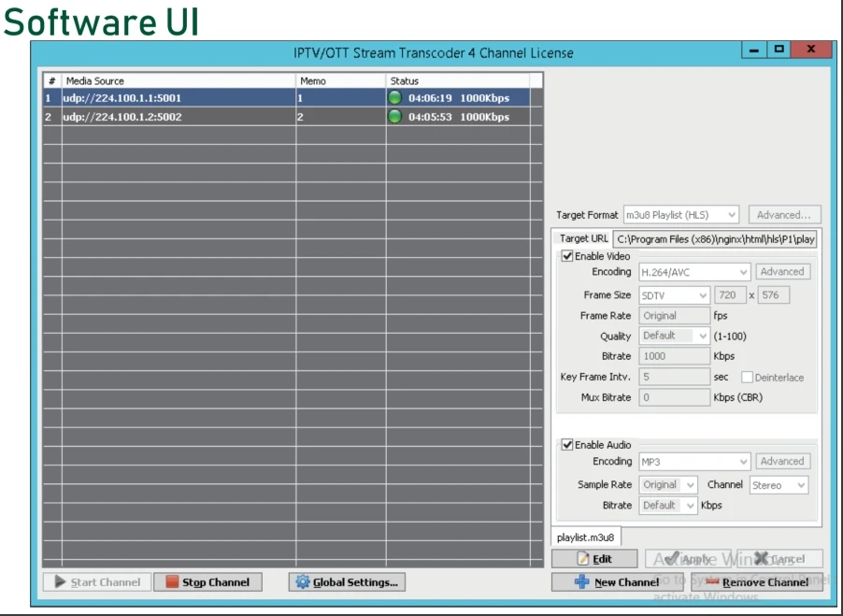Click the Advanced button beside Target Format
Viewport: 843px width, 616px height.
tap(785, 212)
